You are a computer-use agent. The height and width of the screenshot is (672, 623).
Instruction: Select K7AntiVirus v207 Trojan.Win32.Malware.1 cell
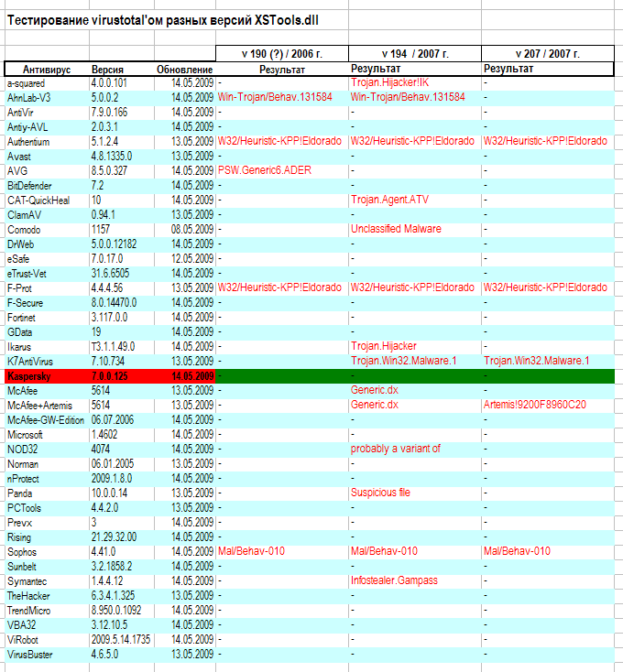548,362
